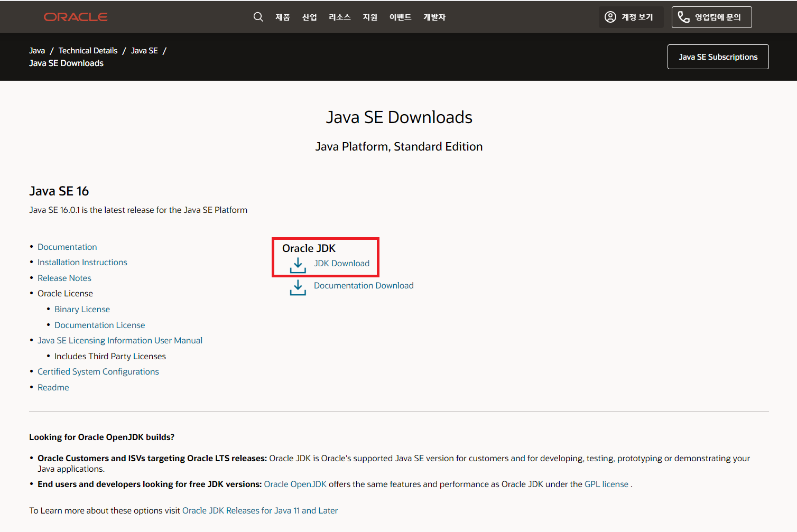
Task: Open Oracle JDK Releases for Java 11 and Later
Action: pyautogui.click(x=260, y=510)
